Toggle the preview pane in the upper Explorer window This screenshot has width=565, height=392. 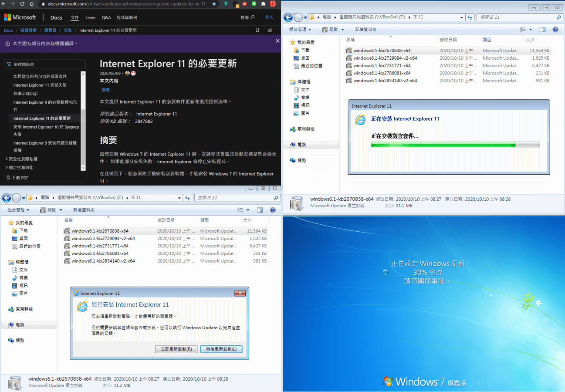pyautogui.click(x=542, y=30)
